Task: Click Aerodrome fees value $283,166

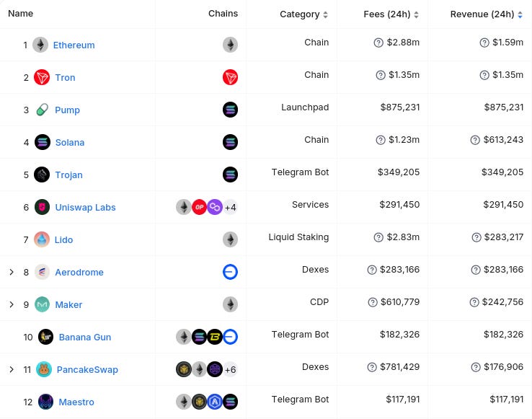Action: coord(399,270)
